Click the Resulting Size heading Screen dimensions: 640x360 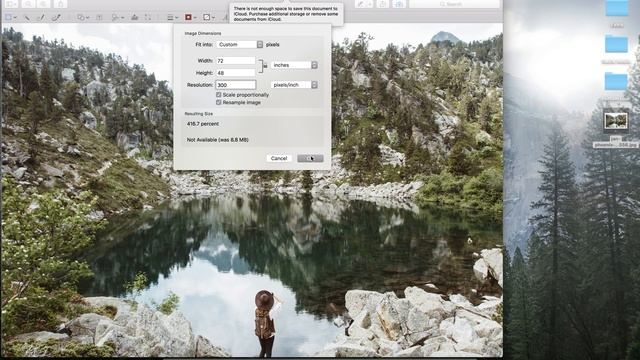click(199, 114)
